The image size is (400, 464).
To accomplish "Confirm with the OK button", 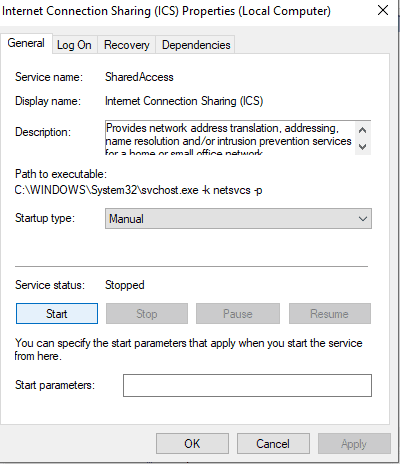I will point(192,444).
